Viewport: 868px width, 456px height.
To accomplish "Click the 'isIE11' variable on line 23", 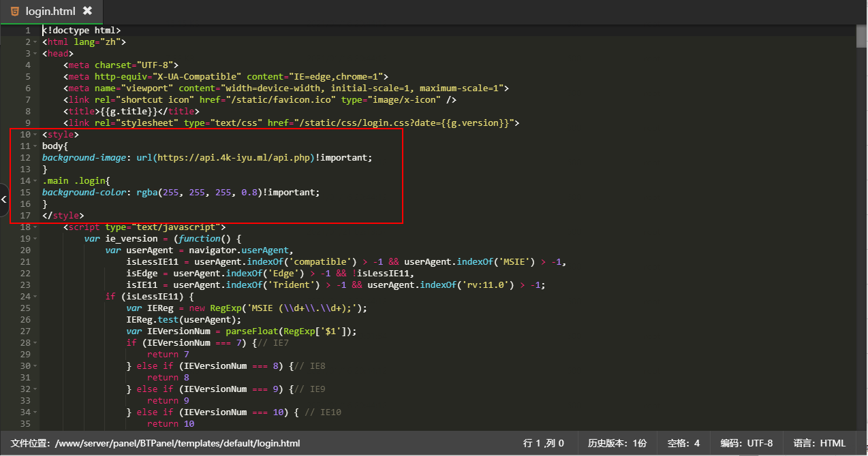I will pos(142,285).
